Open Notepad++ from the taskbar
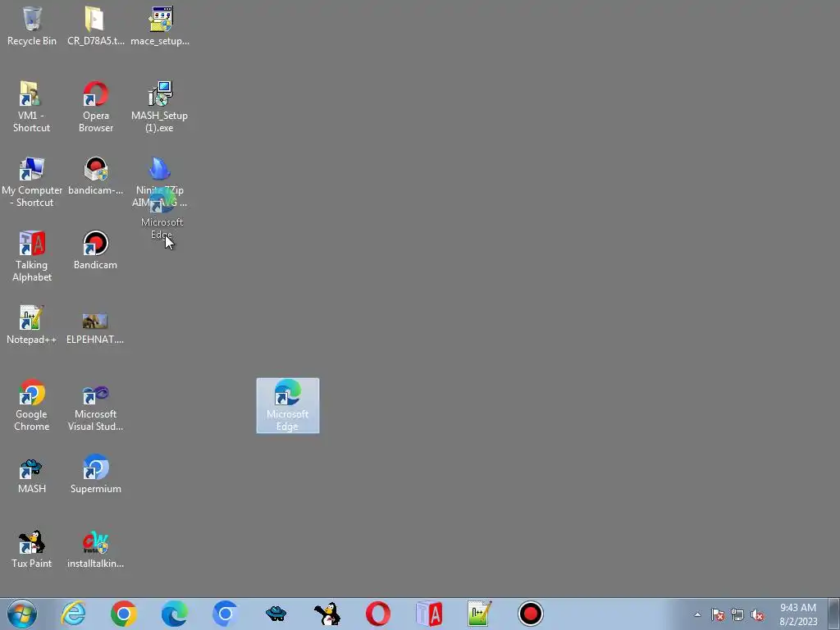 (480, 614)
